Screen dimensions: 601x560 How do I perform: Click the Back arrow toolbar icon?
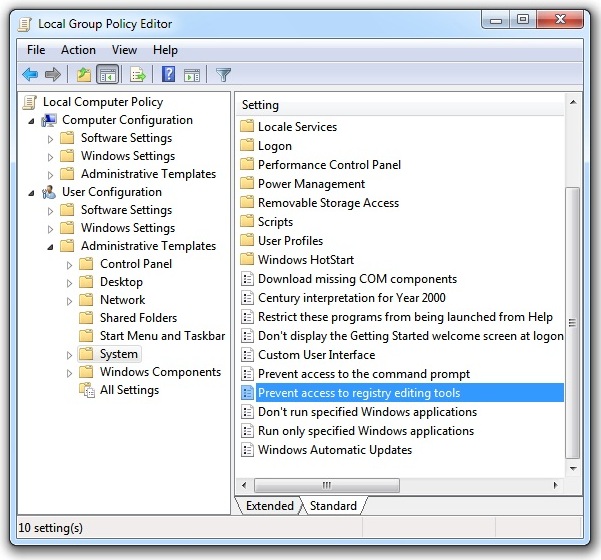click(x=30, y=75)
